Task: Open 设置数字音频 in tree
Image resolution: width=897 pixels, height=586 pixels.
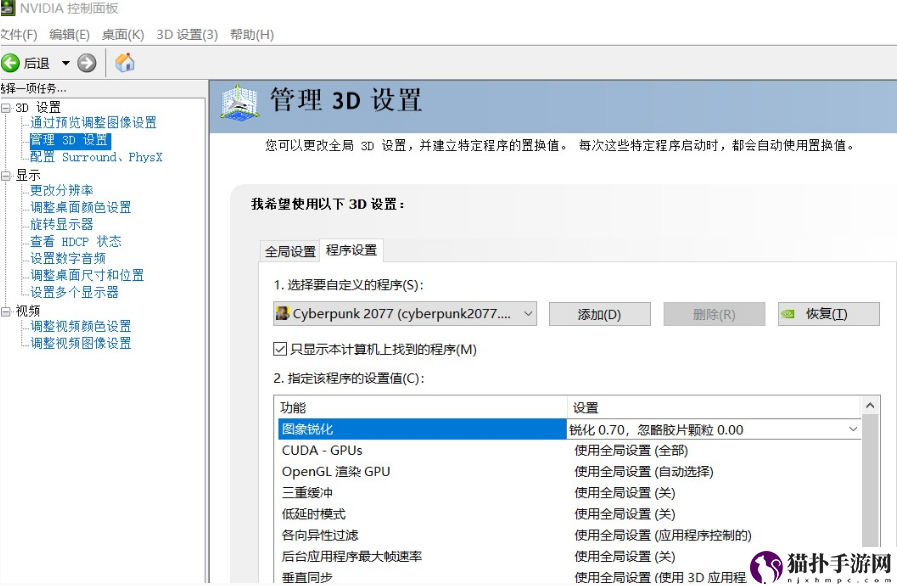Action: pyautogui.click(x=68, y=259)
